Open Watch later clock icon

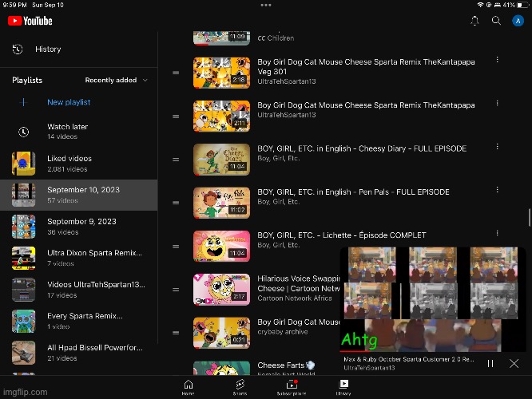[x=23, y=132]
